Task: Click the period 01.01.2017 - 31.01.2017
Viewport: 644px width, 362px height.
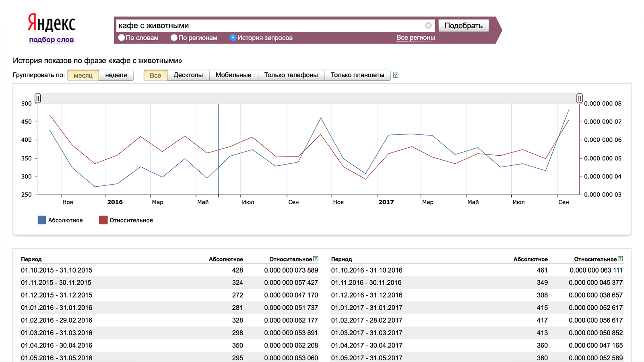Action: pyautogui.click(x=367, y=308)
